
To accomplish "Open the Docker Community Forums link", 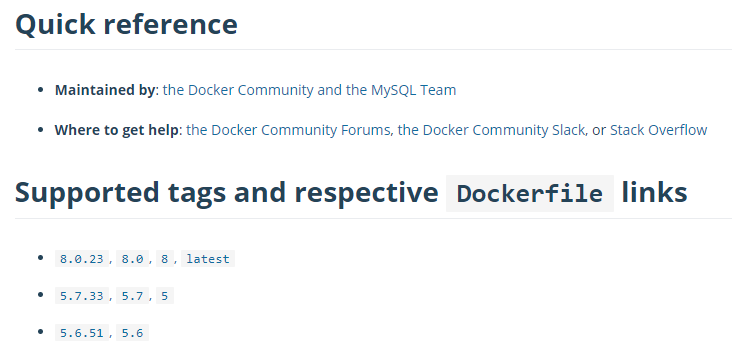I will (288, 130).
